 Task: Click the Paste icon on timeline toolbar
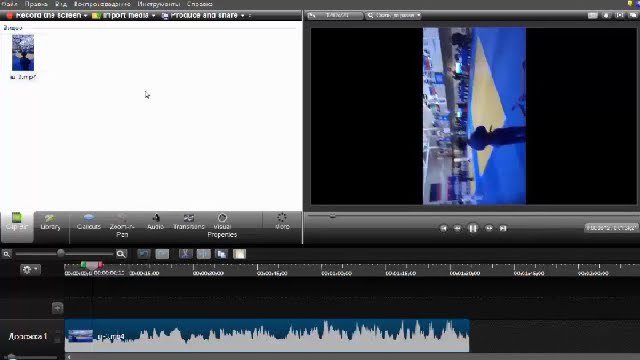[240, 254]
